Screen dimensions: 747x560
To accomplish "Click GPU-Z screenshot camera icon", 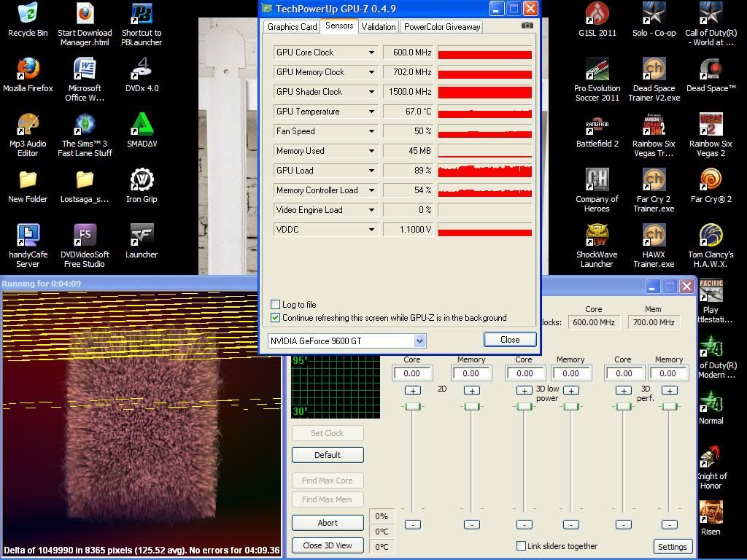I will point(527,26).
